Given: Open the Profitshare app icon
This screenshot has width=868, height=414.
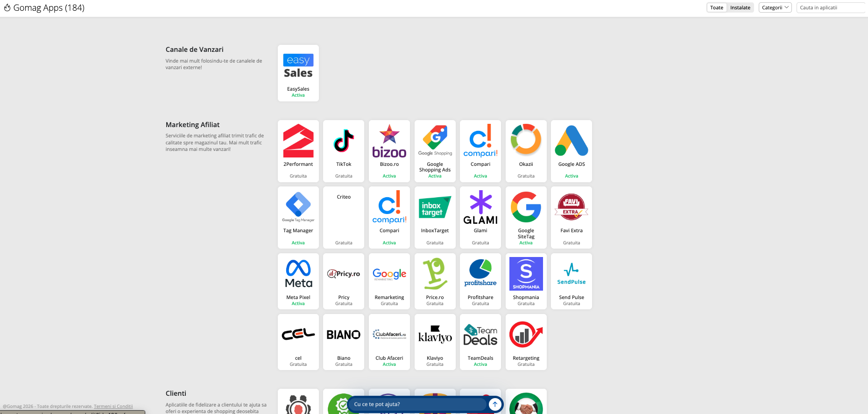Looking at the screenshot, I should pyautogui.click(x=480, y=274).
